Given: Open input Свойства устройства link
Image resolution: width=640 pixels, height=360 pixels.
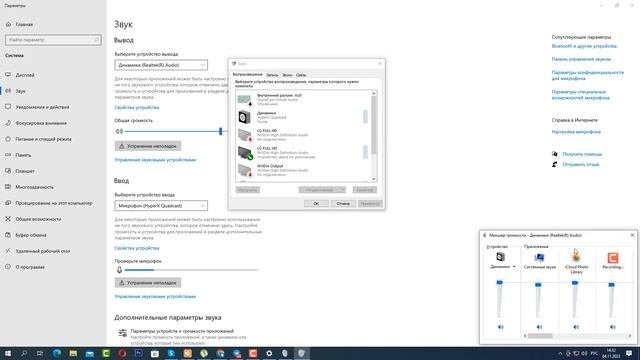Looking at the screenshot, I should (137, 248).
